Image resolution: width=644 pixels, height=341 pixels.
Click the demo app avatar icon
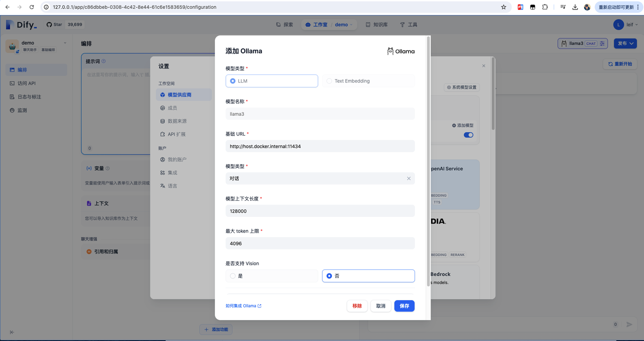point(12,46)
